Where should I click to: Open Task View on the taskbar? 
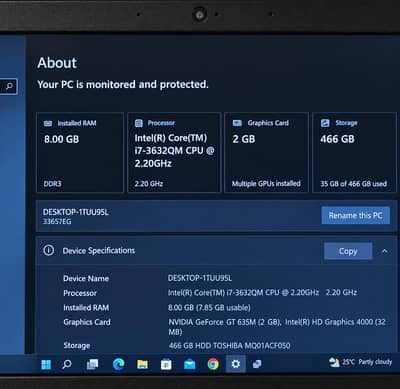click(x=92, y=364)
